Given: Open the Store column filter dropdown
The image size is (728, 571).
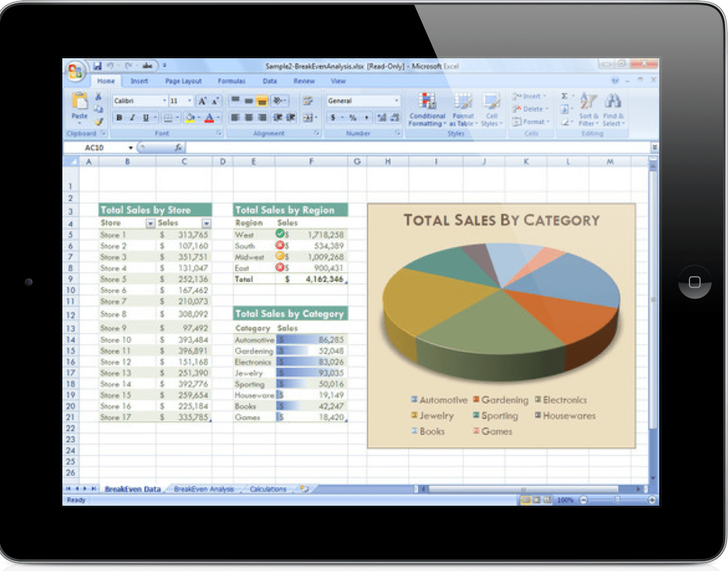Looking at the screenshot, I should (x=150, y=223).
